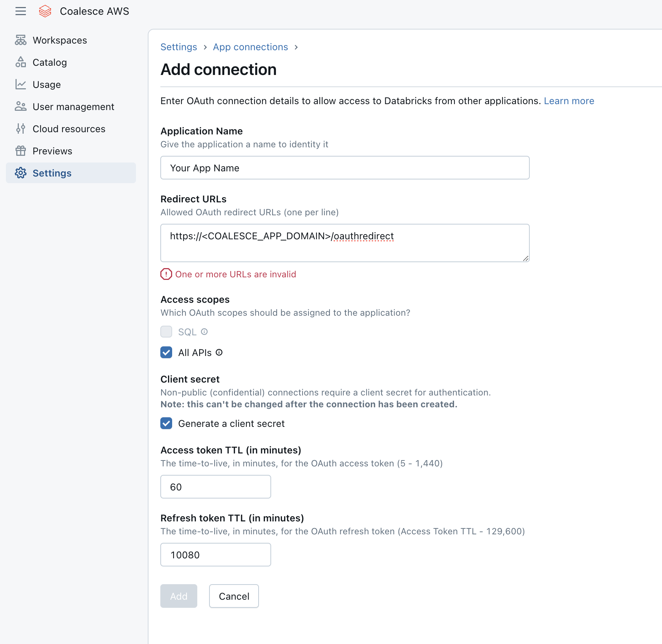Click the Catalog sidebar icon

(21, 62)
